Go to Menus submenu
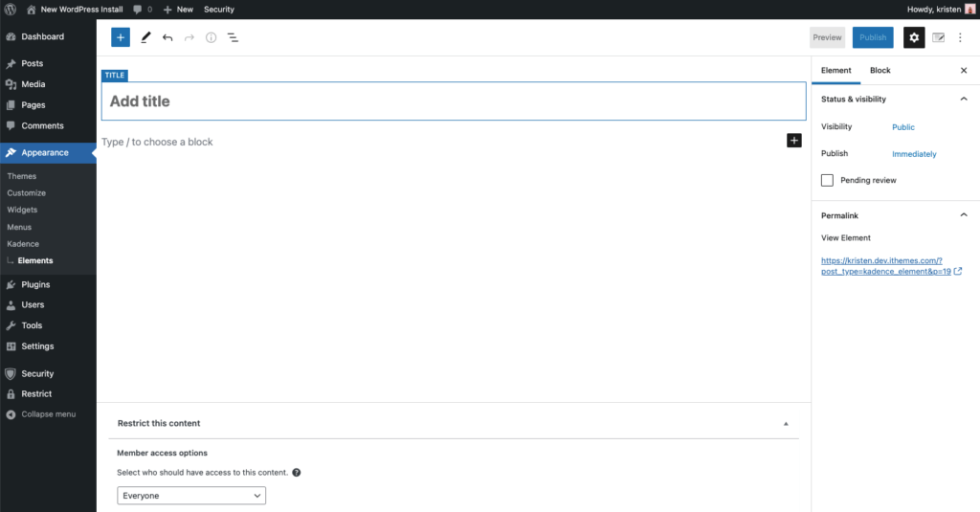The width and height of the screenshot is (980, 512). [19, 228]
